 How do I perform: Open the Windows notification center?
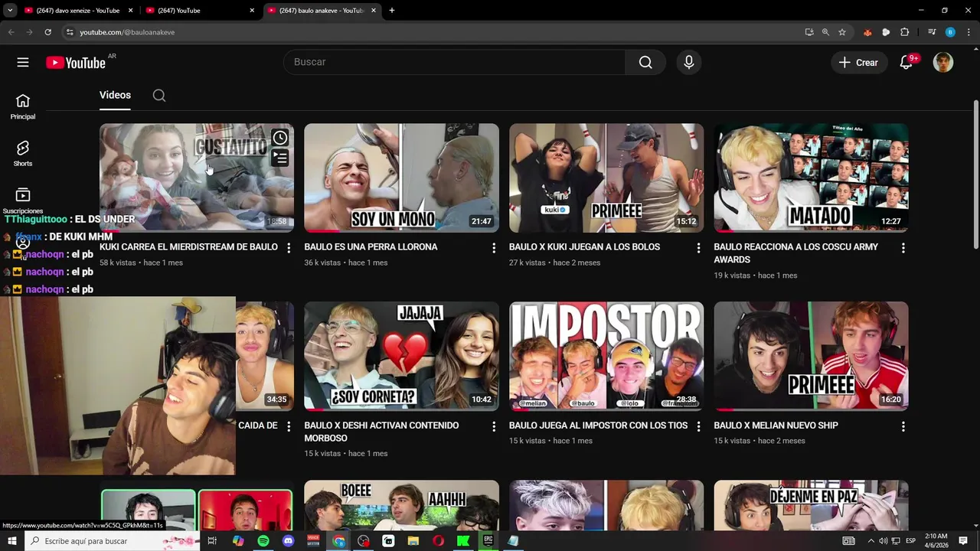[x=963, y=541]
